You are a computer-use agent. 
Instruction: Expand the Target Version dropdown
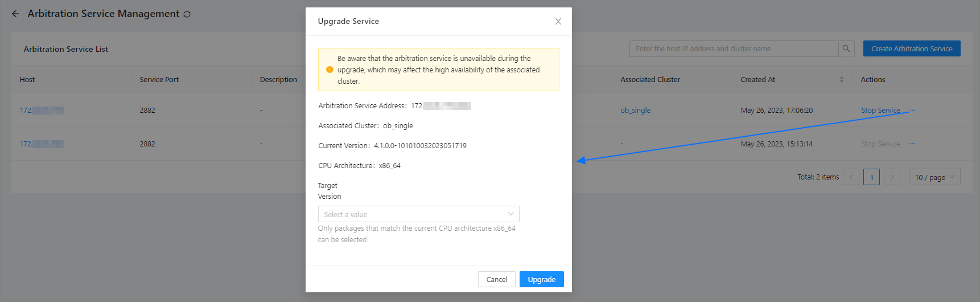[x=418, y=214]
